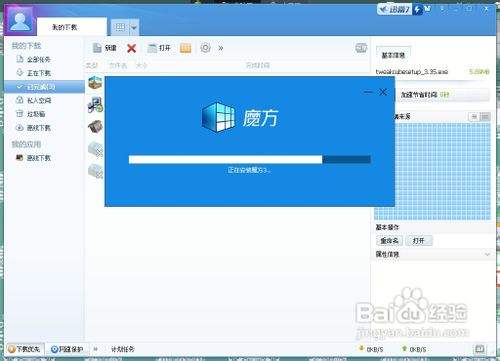Click the fifth greyed file icon in the list

click(x=96, y=171)
